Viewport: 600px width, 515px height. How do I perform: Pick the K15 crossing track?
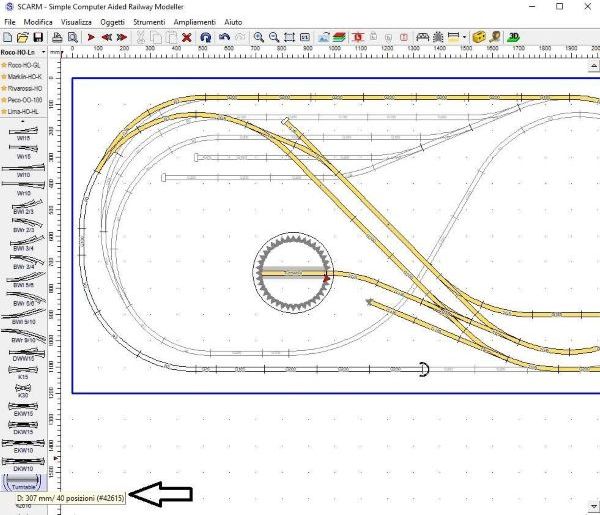tap(23, 372)
